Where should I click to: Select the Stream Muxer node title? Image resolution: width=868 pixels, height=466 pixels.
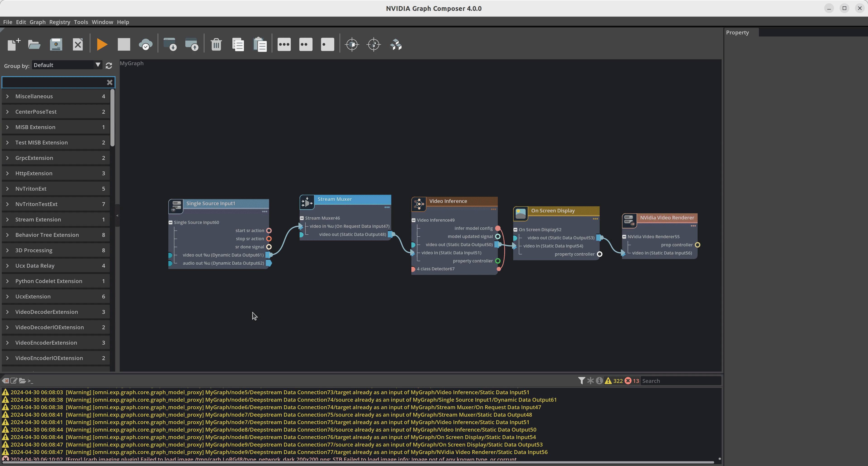pyautogui.click(x=335, y=199)
